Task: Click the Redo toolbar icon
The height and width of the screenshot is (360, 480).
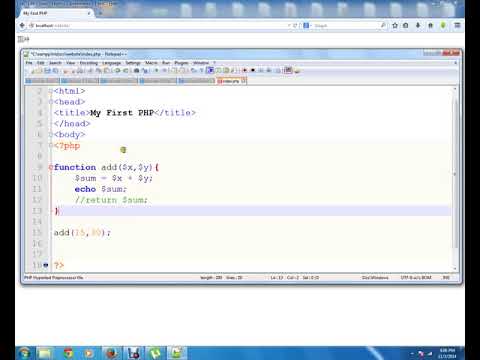Action: tap(125, 70)
